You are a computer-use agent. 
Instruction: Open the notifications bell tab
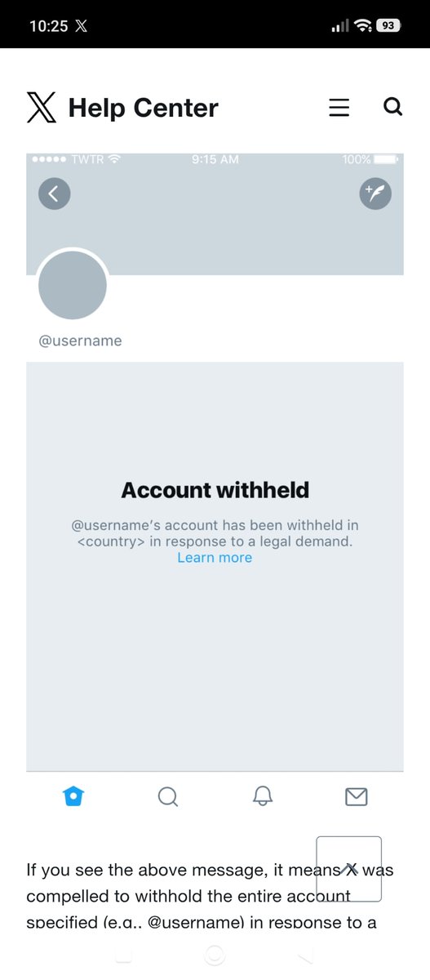coord(263,796)
